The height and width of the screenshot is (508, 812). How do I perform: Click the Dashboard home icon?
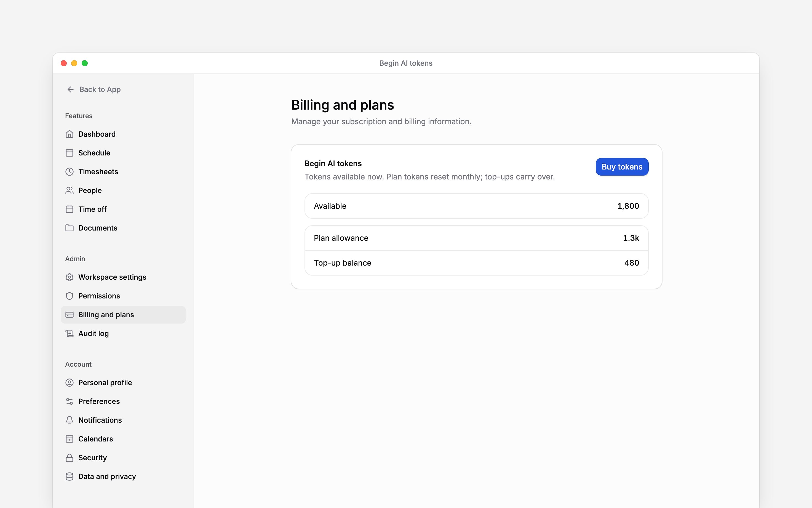[x=70, y=134]
